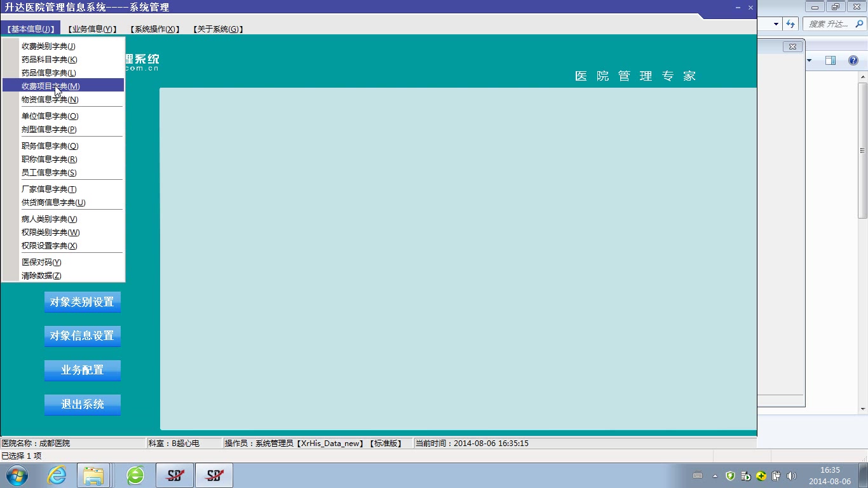Toggle the Explorer preview pane icon

pyautogui.click(x=831, y=60)
